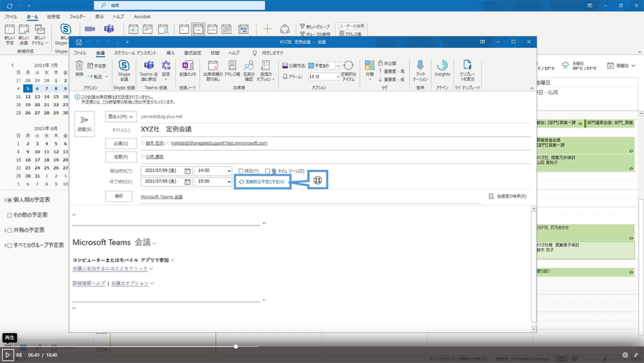The width and height of the screenshot is (644, 363).
Task: Click the Optional attendees button
Action: [121, 157]
